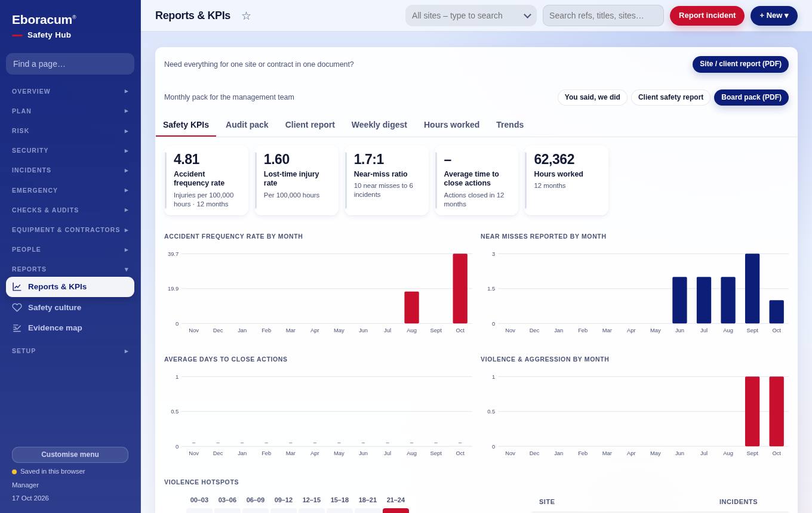This screenshot has width=812, height=513.
Task: Click the Hours worked 62,362 card
Action: pyautogui.click(x=567, y=180)
